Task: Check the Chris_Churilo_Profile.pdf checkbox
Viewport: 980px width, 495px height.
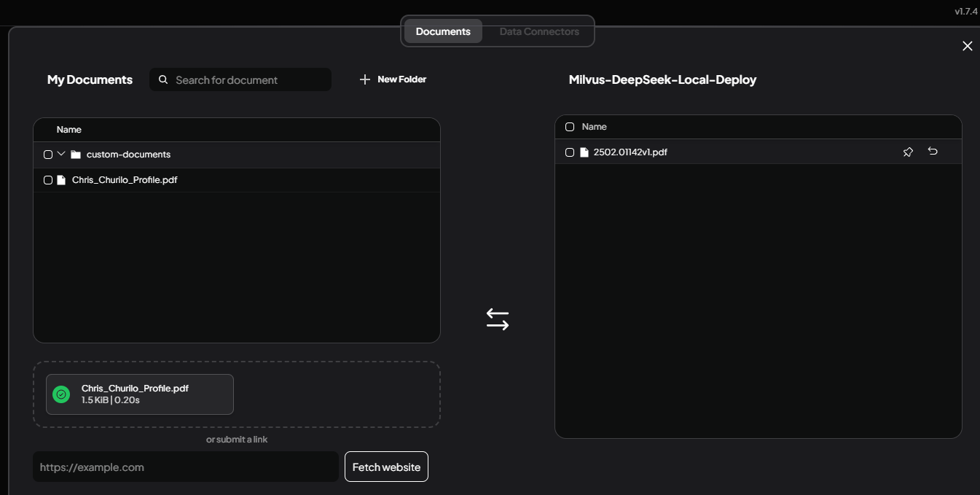Action: pos(48,180)
